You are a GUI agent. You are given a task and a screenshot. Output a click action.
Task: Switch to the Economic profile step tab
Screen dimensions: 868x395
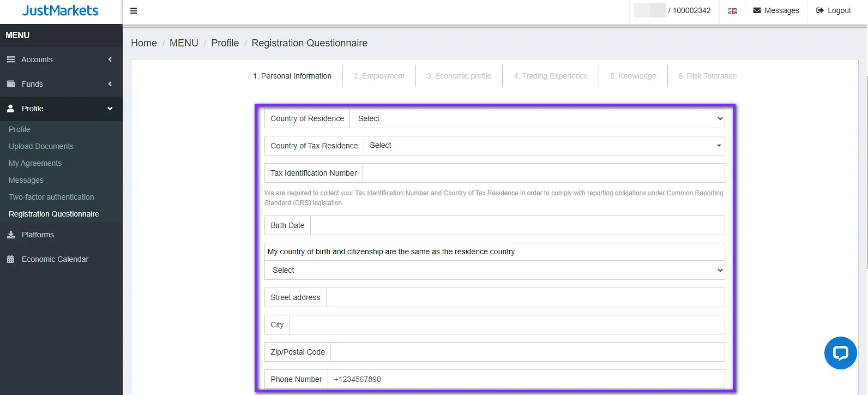tap(459, 76)
